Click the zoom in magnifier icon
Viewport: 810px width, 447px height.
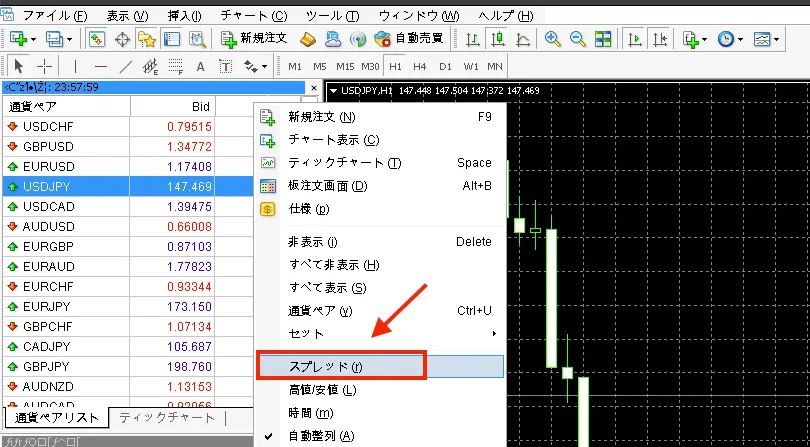[552, 39]
